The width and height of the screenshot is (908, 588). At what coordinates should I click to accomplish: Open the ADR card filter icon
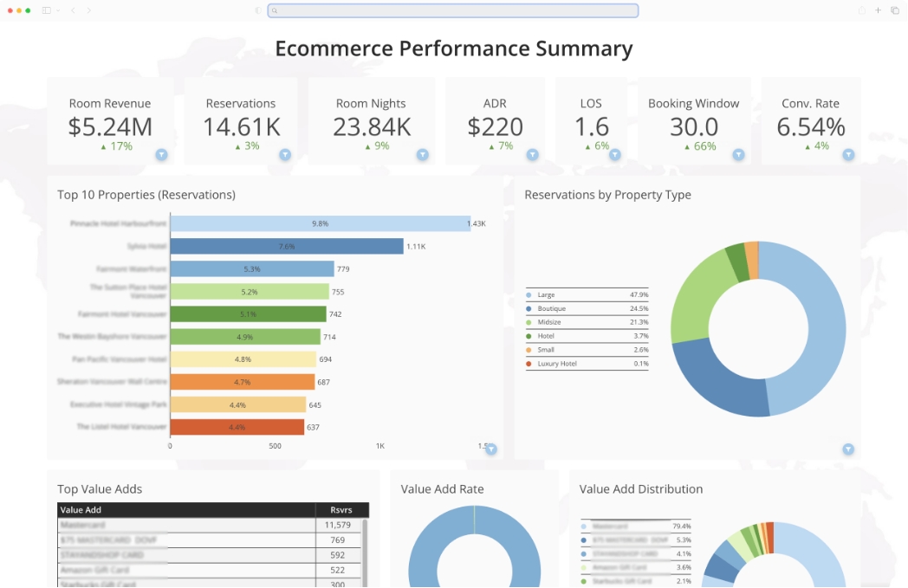coord(532,154)
